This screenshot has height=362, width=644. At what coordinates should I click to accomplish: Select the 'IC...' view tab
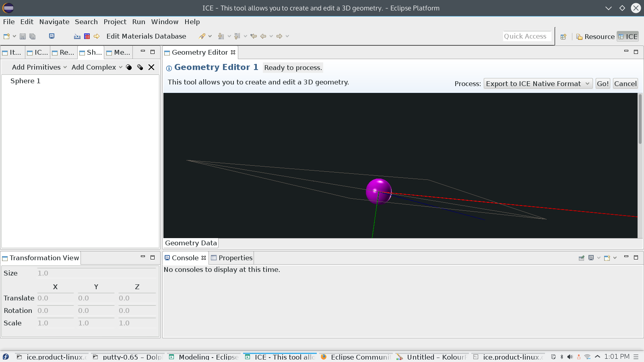[37, 52]
